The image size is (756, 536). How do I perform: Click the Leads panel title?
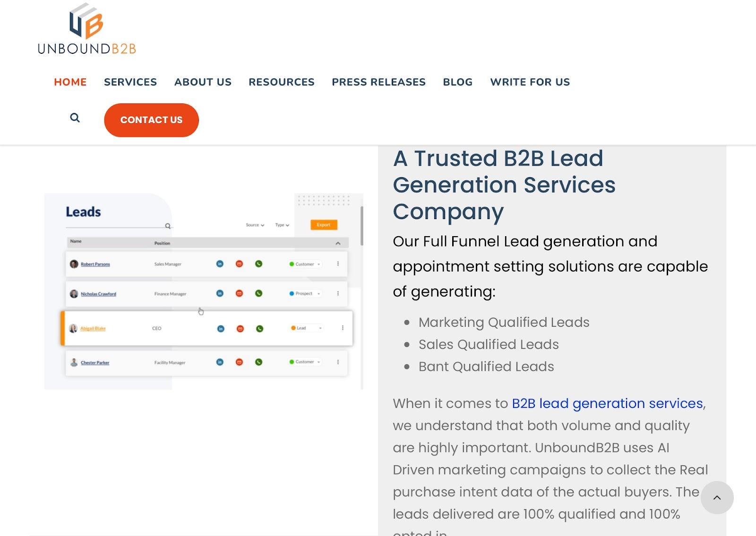[x=83, y=212]
